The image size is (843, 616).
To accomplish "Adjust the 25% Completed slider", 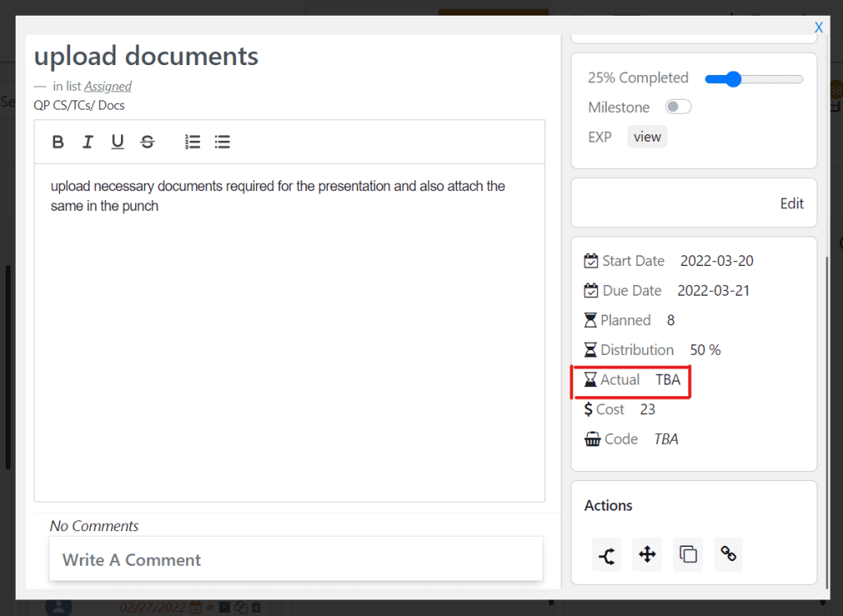I will [x=754, y=79].
